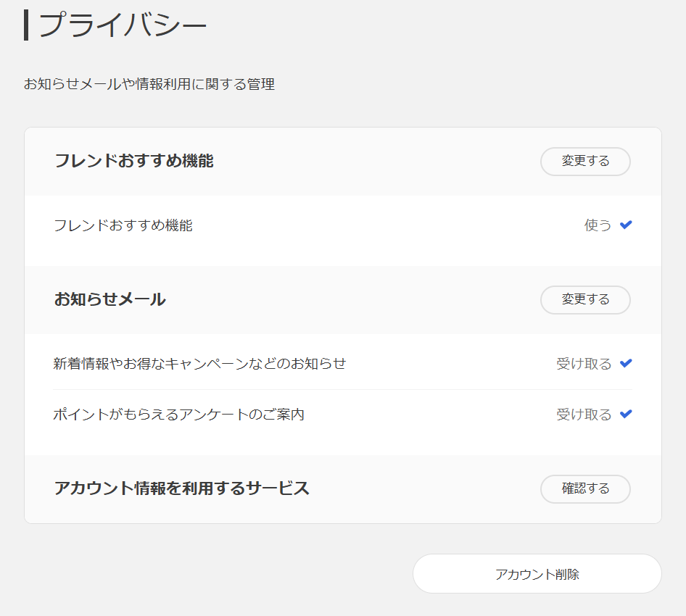Click the アカウント削除 button
The width and height of the screenshot is (686, 616).
click(537, 573)
